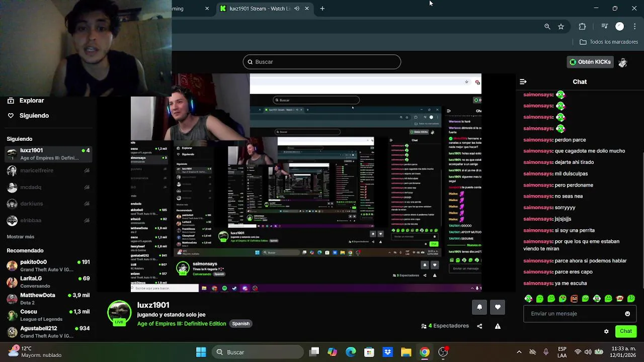The height and width of the screenshot is (362, 644).
Task: Open recommended channel Agustabell212
Action: (48, 332)
